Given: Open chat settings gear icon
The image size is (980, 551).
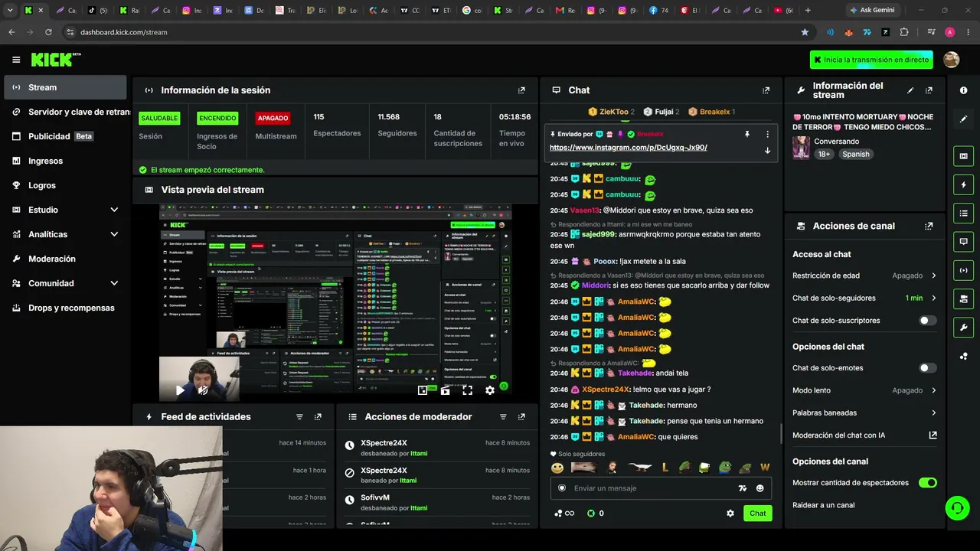Looking at the screenshot, I should (x=730, y=514).
